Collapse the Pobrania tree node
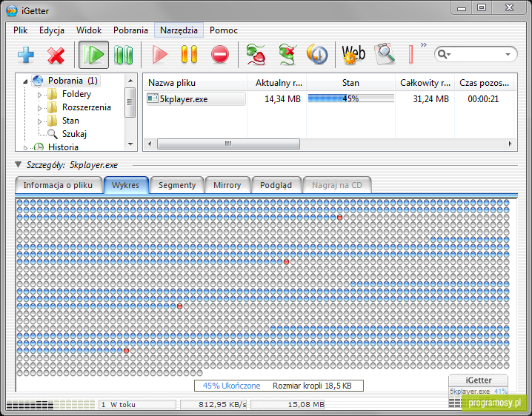The image size is (532, 416). [x=25, y=81]
